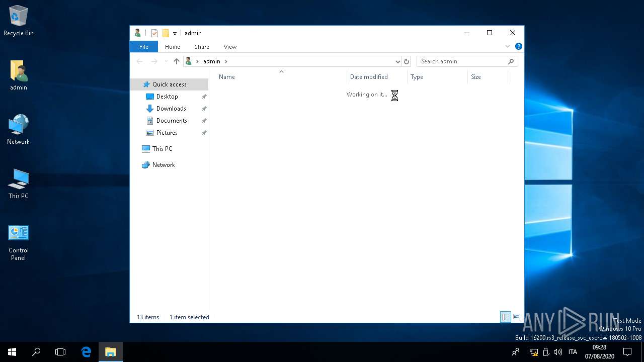Image resolution: width=644 pixels, height=362 pixels.
Task: Open the network status tray icon
Action: pos(534,352)
